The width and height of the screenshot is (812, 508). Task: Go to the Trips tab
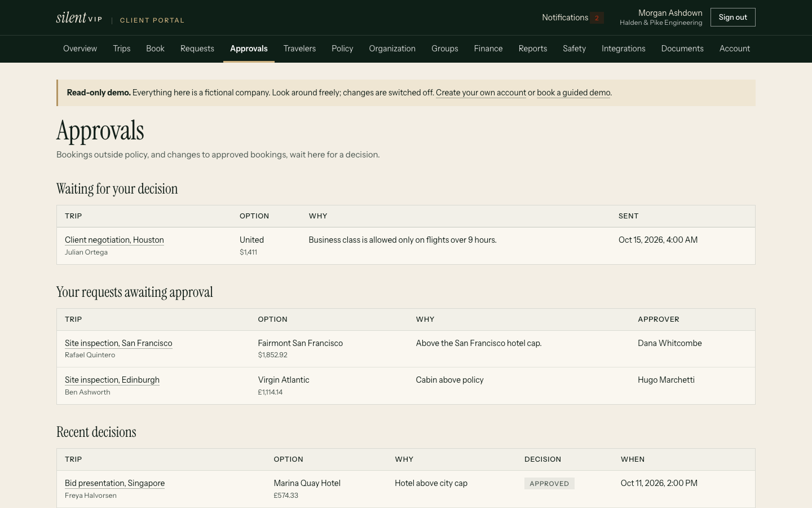[122, 49]
